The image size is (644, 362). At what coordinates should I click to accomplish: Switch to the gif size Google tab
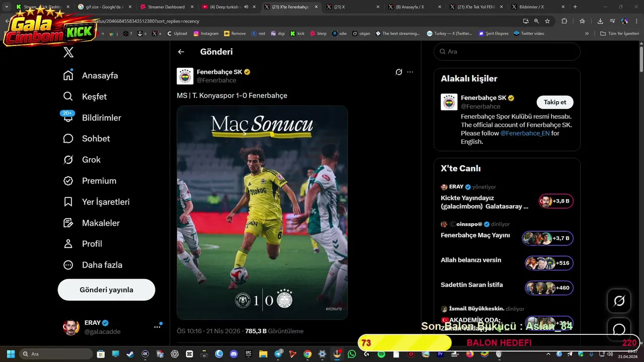click(x=104, y=7)
